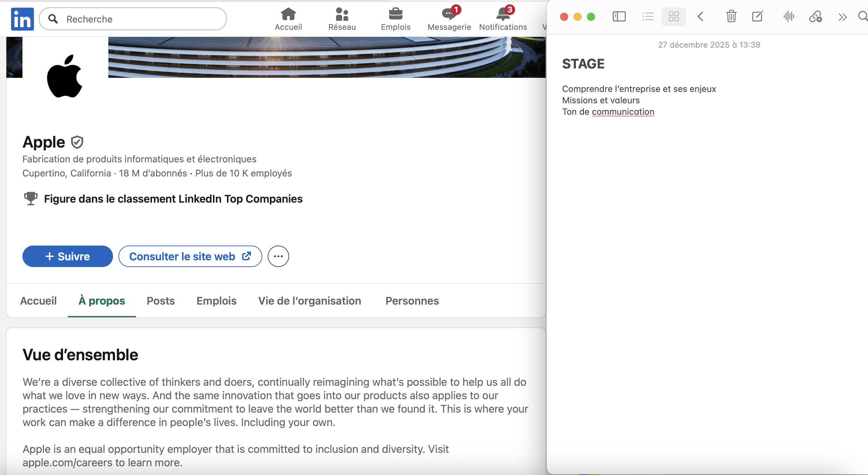
Task: Click the search magnifier icon in LinkedIn
Action: pyautogui.click(x=53, y=19)
